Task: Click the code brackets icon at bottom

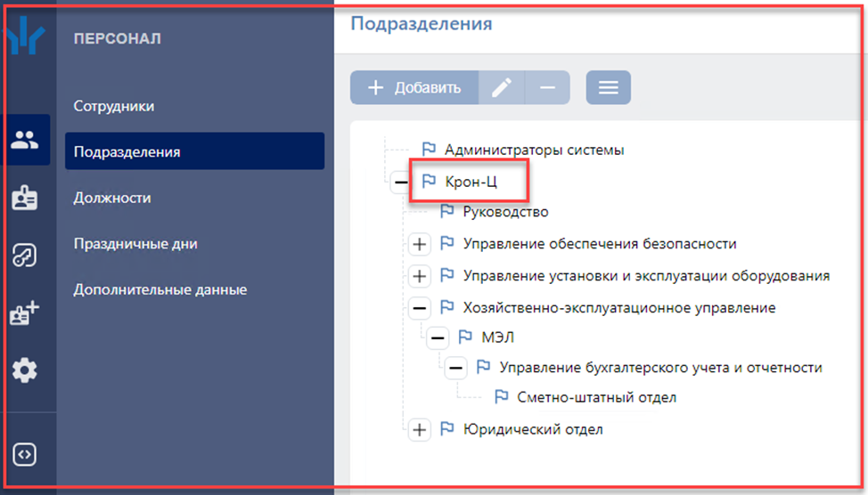Action: click(25, 453)
